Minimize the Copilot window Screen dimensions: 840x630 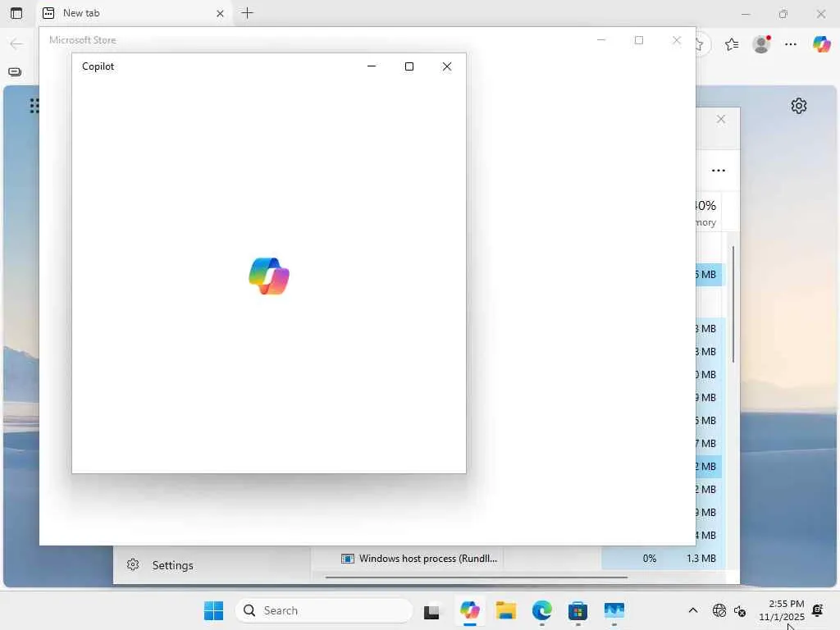pyautogui.click(x=372, y=66)
